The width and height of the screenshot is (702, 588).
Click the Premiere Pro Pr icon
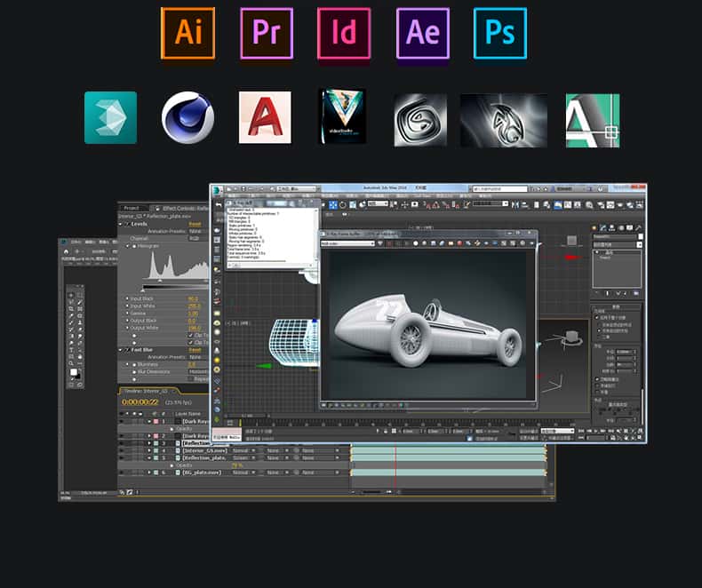[266, 33]
